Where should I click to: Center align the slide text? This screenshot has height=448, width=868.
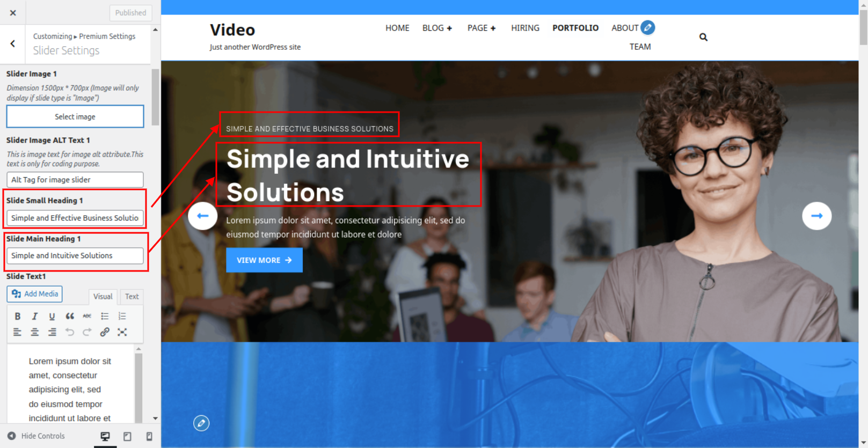point(35,332)
